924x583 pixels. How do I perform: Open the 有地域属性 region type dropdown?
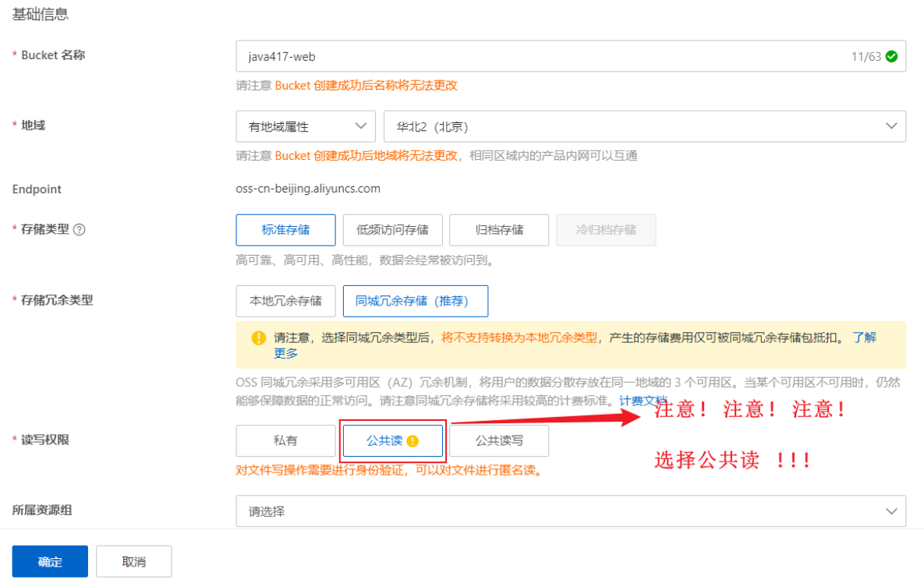click(x=305, y=125)
